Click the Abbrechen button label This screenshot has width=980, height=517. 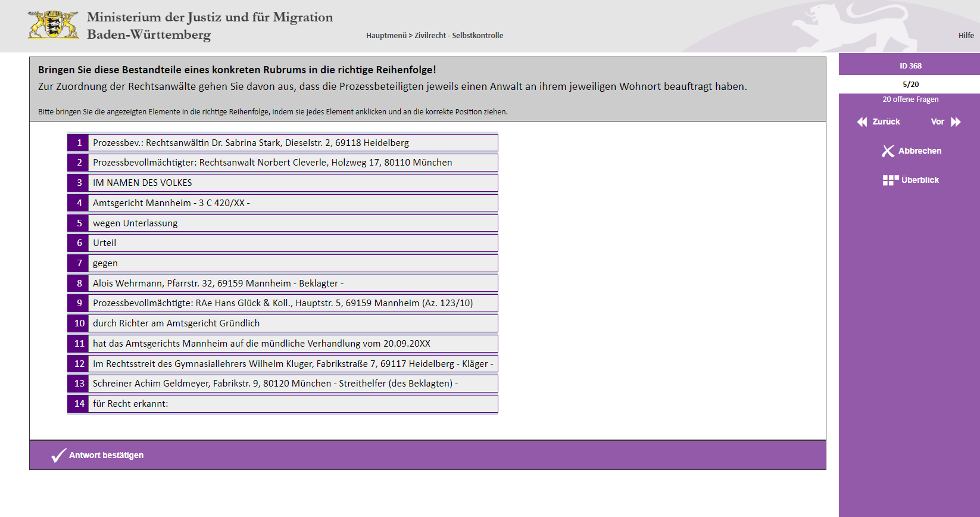tap(919, 151)
